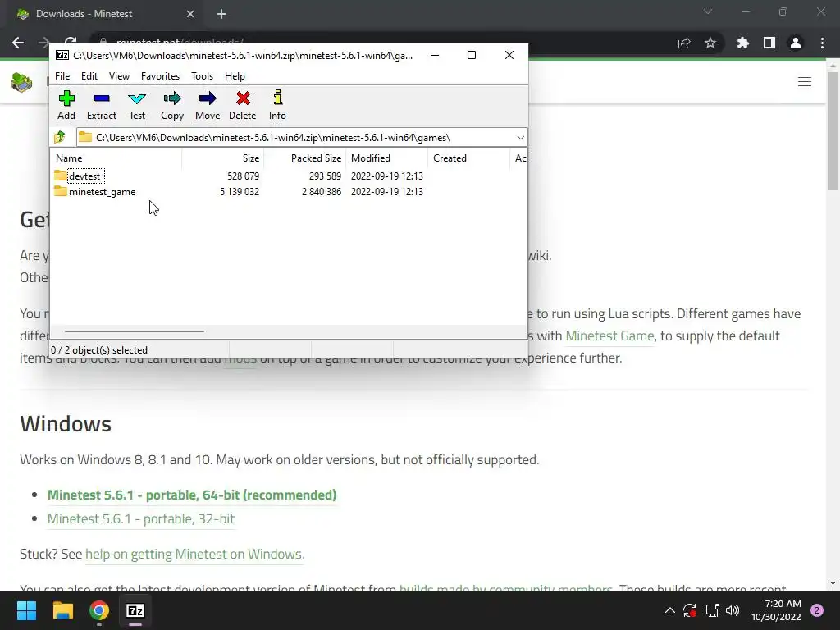The height and width of the screenshot is (630, 840).
Task: Sort by the Modified column header
Action: 387,158
